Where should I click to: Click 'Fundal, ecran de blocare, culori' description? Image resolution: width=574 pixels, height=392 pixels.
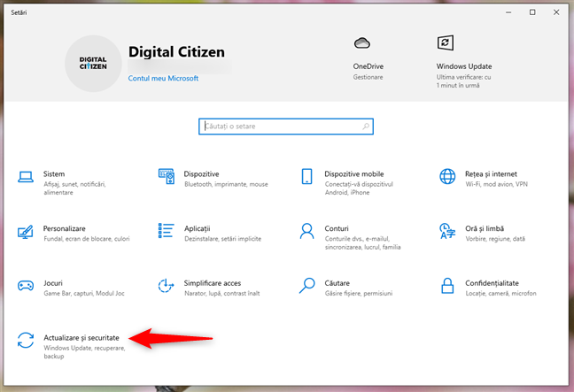[87, 239]
